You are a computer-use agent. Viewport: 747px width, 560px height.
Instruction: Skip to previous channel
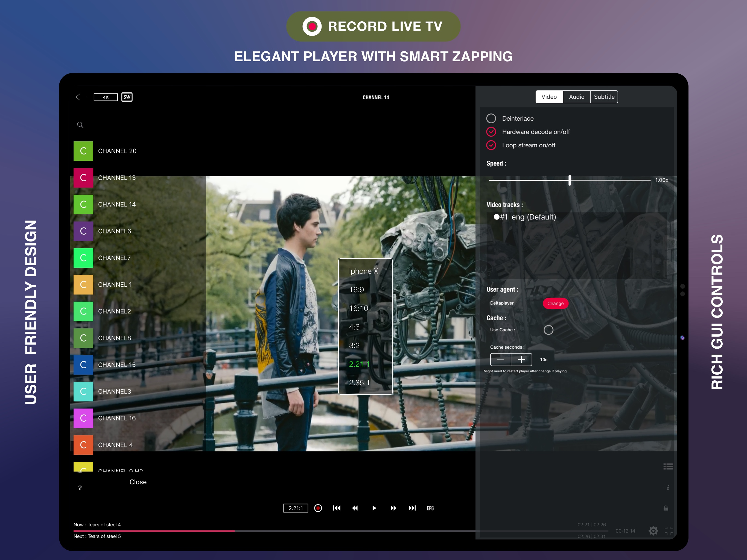(337, 508)
